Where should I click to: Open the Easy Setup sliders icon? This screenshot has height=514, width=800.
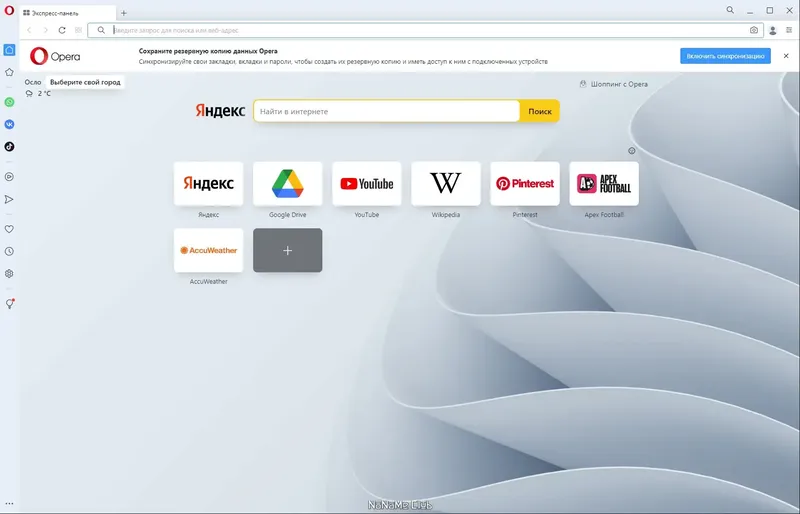[x=789, y=30]
